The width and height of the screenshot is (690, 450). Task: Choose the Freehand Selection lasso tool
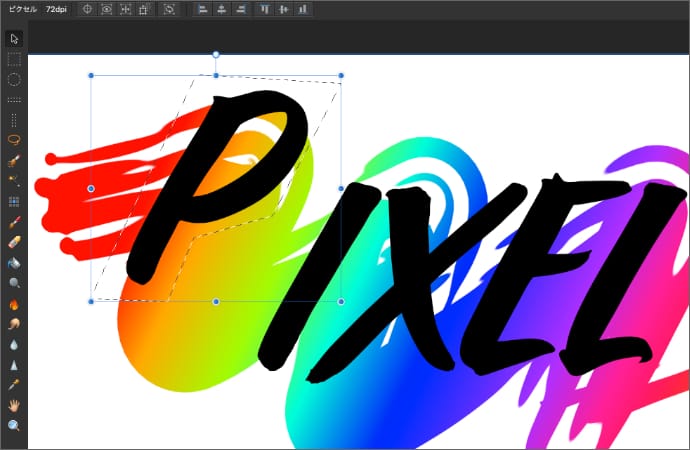point(14,140)
